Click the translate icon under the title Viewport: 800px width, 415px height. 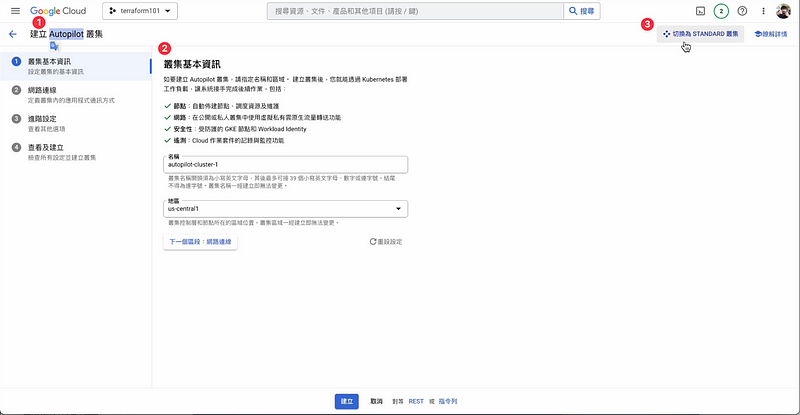point(55,46)
